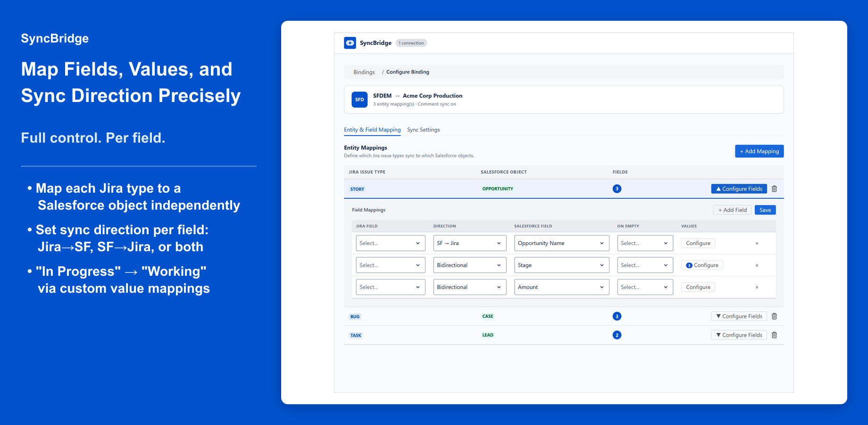Click the 1 connection badge

[411, 43]
